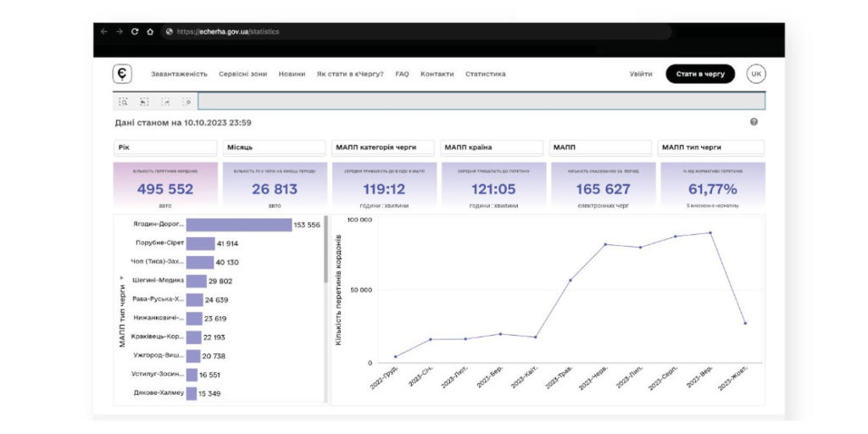
Task: Open the МАПП категорія черги filter
Action: [384, 147]
